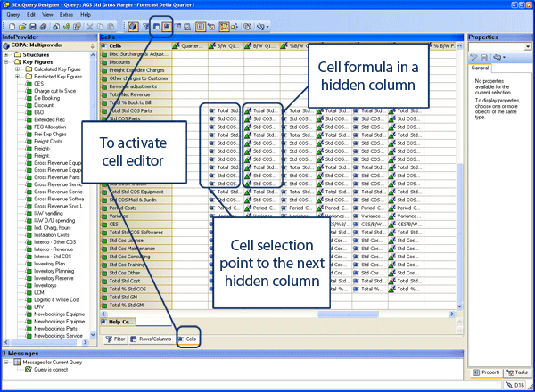Collapse Messages for Current Query node
The width and height of the screenshot is (535, 392).
click(5, 363)
